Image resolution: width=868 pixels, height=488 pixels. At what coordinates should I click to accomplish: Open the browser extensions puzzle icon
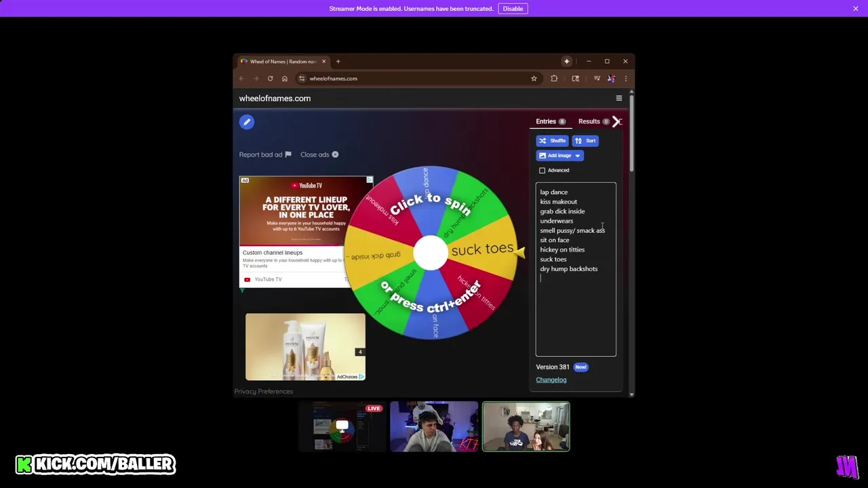tap(554, 79)
